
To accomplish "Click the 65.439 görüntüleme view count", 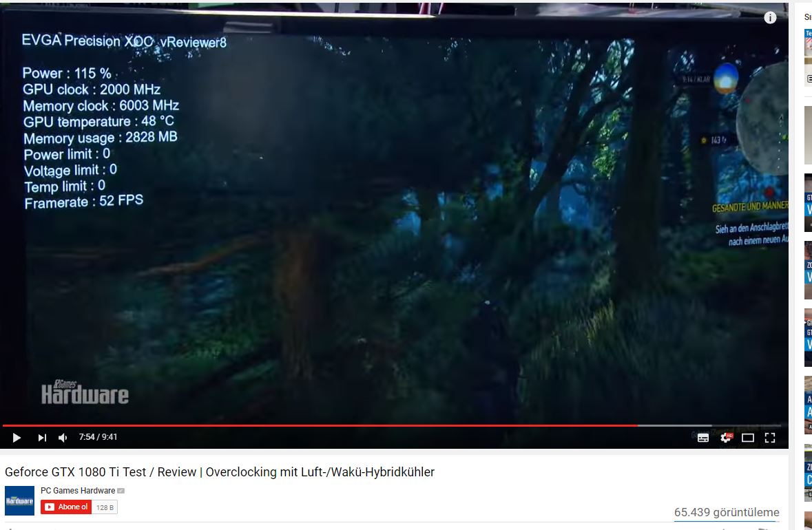I will [727, 512].
